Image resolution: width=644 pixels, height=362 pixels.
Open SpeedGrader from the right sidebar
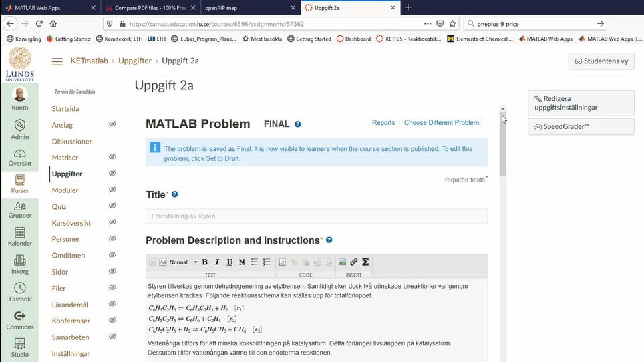tap(581, 126)
